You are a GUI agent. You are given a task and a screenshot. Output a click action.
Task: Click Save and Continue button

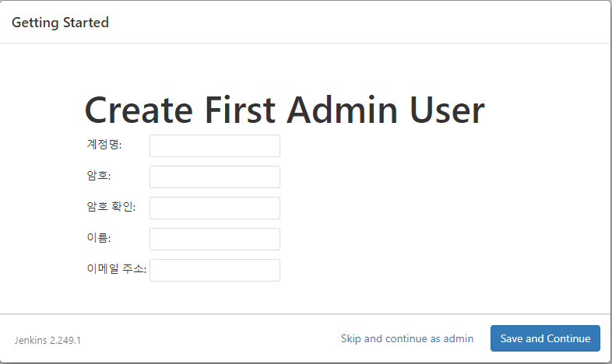click(545, 338)
